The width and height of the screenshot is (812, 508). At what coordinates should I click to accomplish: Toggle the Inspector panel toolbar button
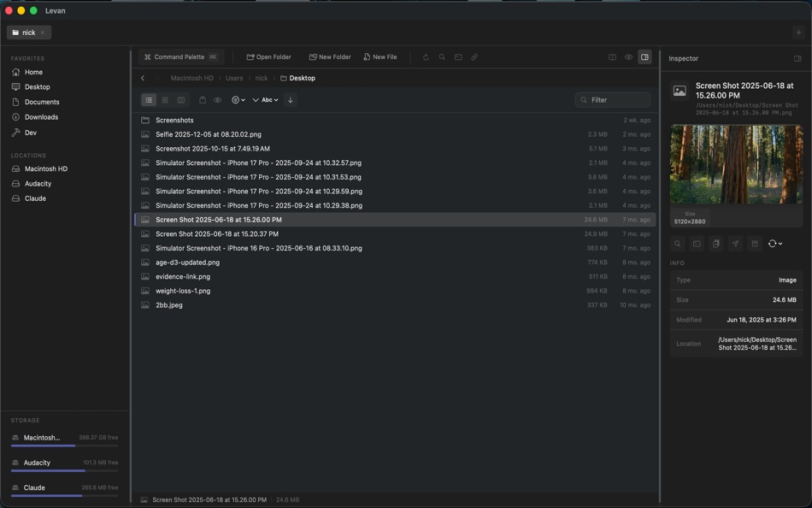(644, 57)
